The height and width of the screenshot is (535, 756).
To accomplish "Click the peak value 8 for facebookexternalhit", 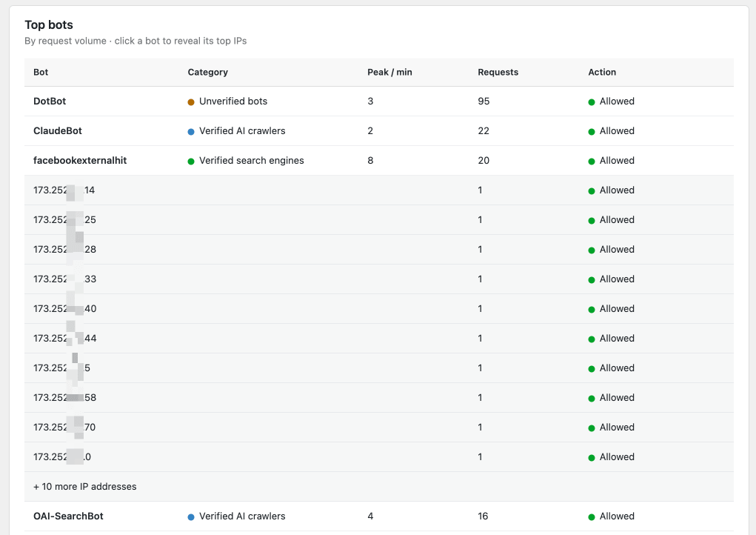I will point(370,161).
